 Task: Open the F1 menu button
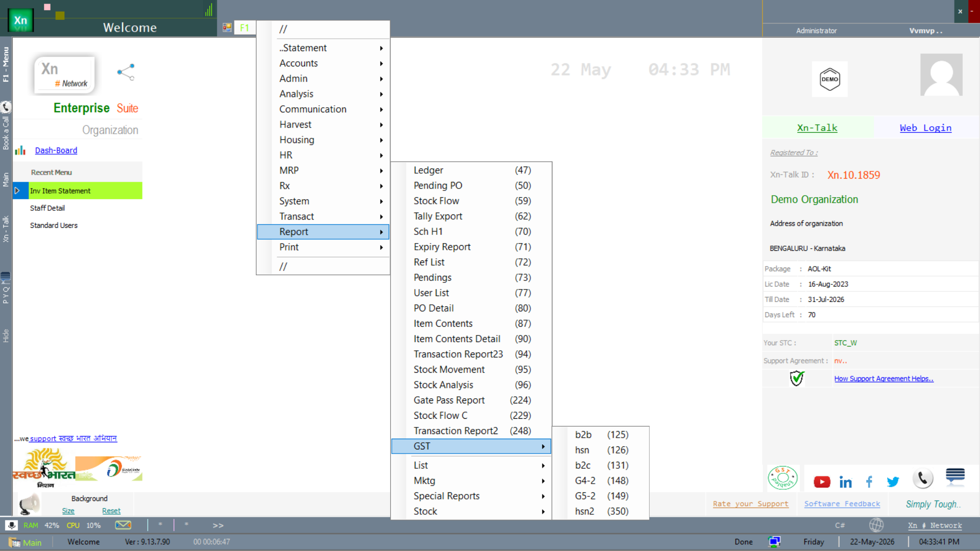[x=244, y=28]
